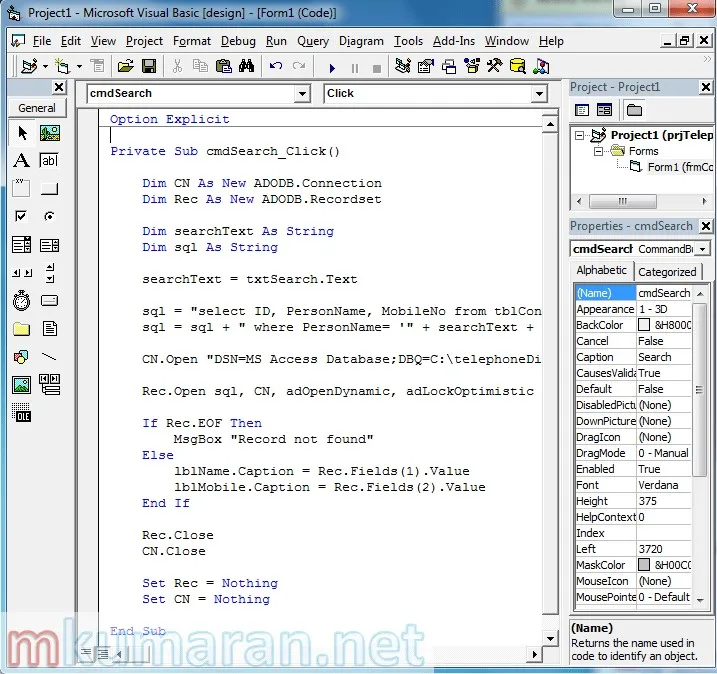
Task: Select the DriveListBox control tool
Action: pyautogui.click(x=49, y=300)
